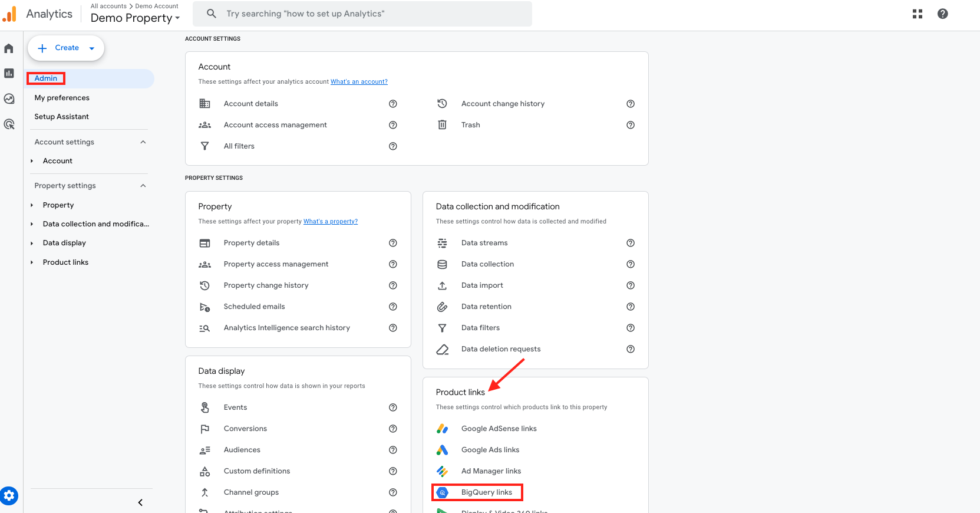Image resolution: width=980 pixels, height=513 pixels.
Task: Expand the Product links tree item
Action: 32,262
